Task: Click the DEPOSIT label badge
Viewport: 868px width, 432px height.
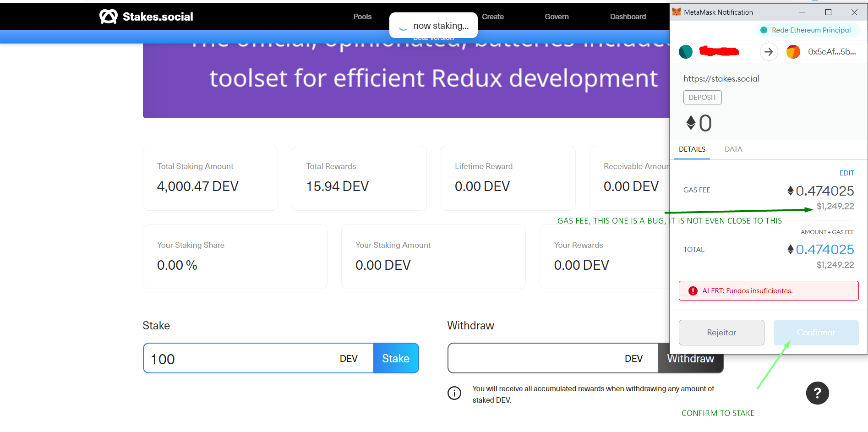Action: (702, 98)
